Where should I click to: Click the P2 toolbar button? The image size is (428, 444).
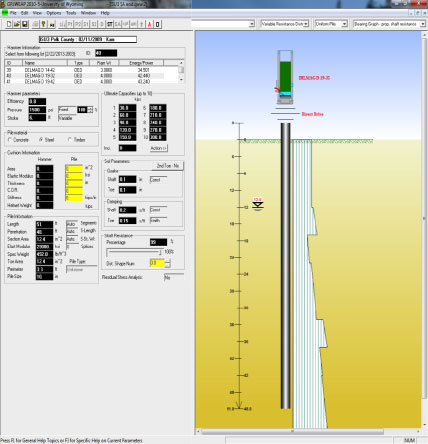[78, 24]
